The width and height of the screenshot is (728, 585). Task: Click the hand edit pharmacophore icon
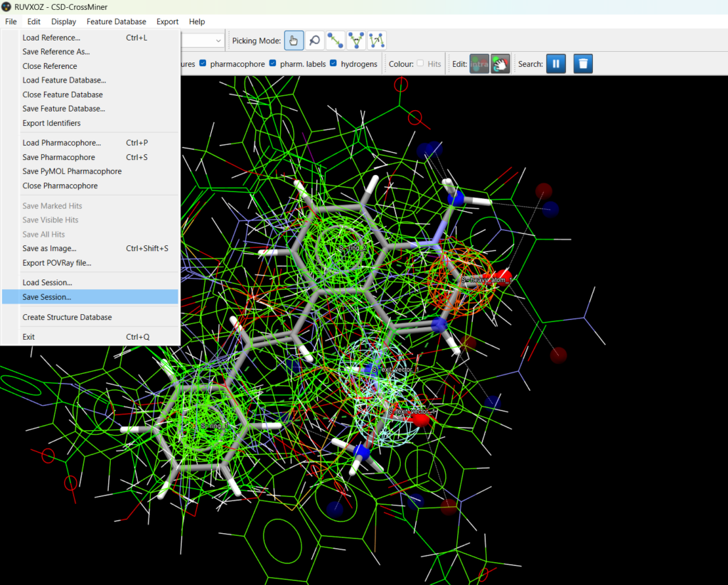500,64
